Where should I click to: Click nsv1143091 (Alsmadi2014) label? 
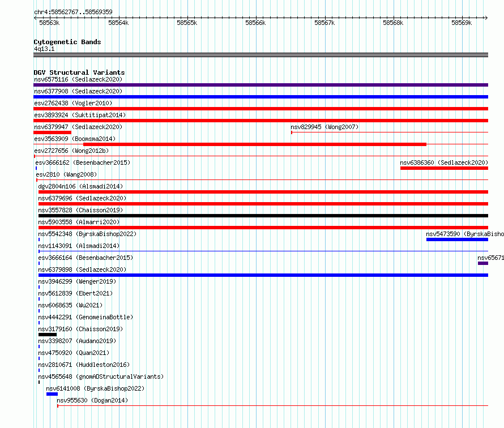pyautogui.click(x=79, y=246)
